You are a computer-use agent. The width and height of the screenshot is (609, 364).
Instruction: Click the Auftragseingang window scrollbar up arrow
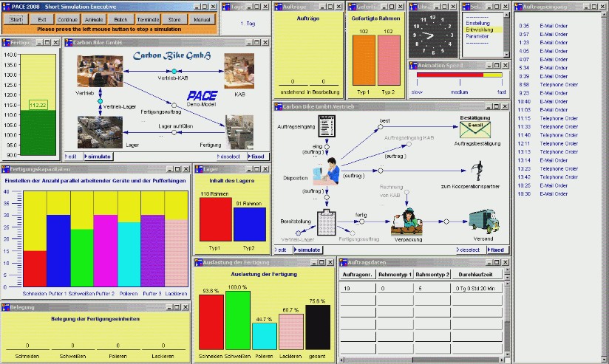coord(605,14)
